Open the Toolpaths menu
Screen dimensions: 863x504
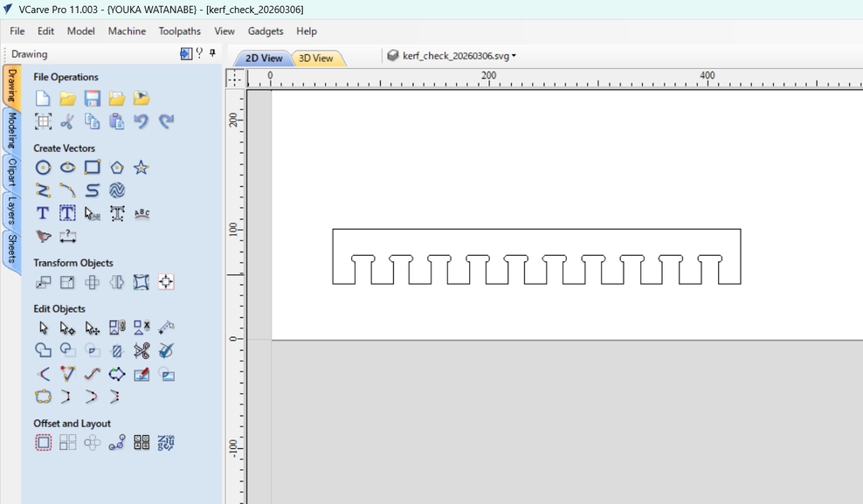[180, 31]
